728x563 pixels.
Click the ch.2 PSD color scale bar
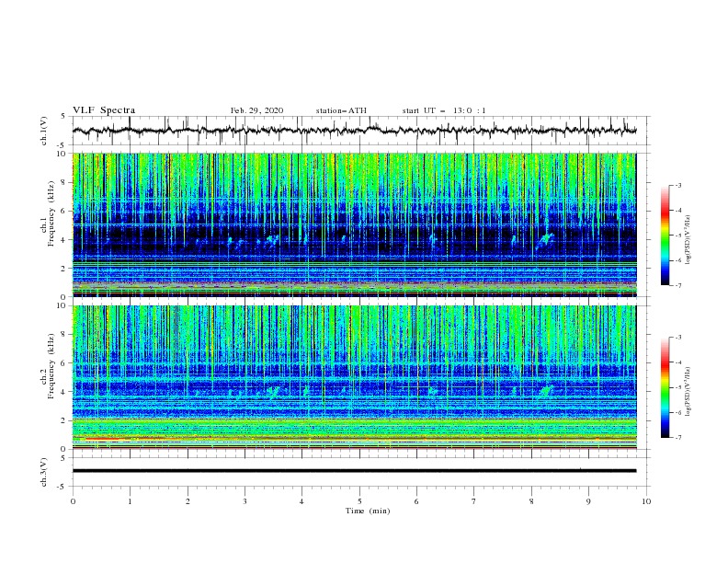(665, 387)
